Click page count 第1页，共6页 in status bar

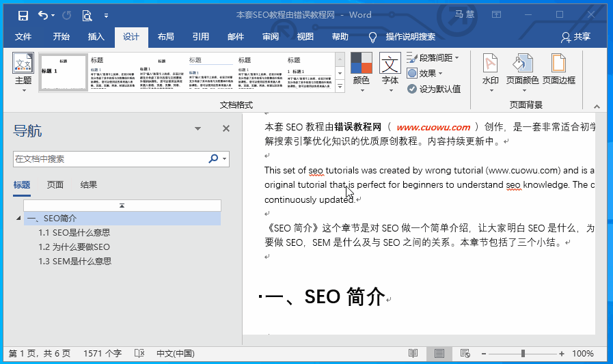click(39, 354)
